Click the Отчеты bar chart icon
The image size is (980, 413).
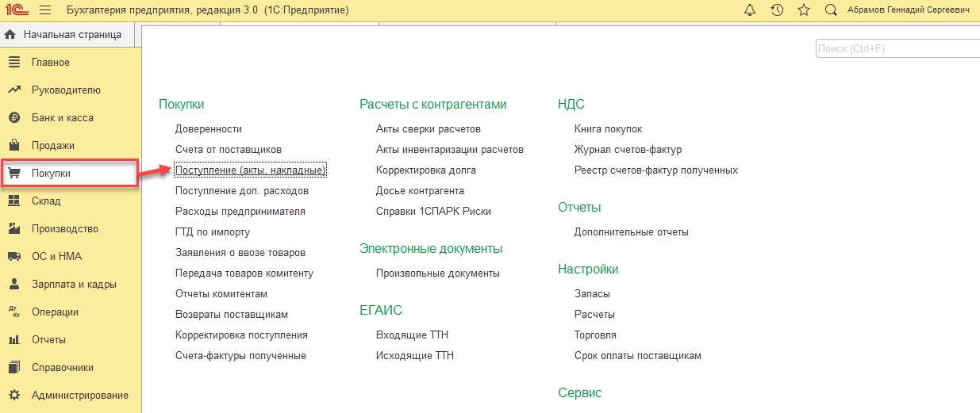point(13,340)
